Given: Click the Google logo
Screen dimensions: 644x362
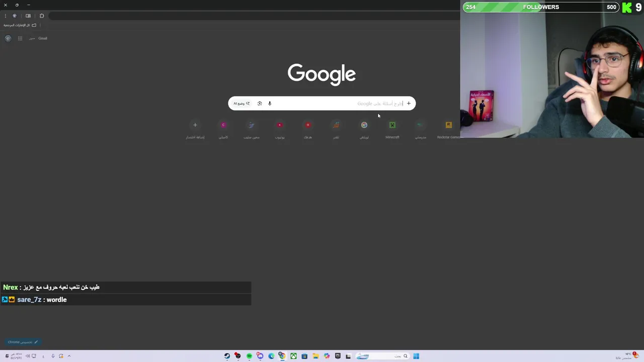Looking at the screenshot, I should tap(322, 73).
